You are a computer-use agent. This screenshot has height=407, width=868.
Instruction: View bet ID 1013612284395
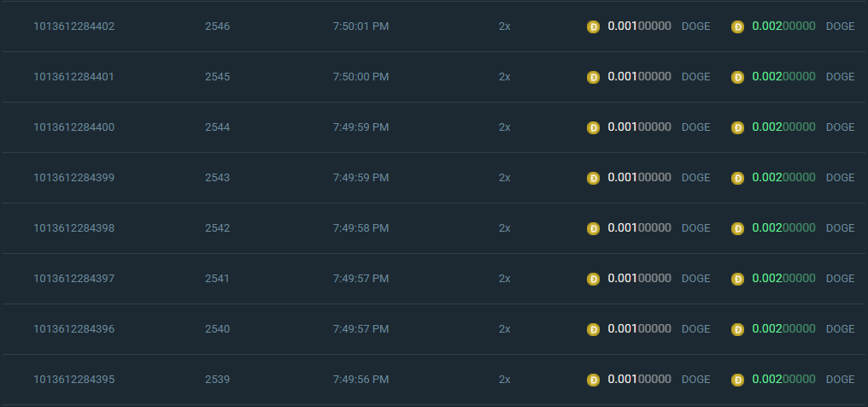pos(74,380)
